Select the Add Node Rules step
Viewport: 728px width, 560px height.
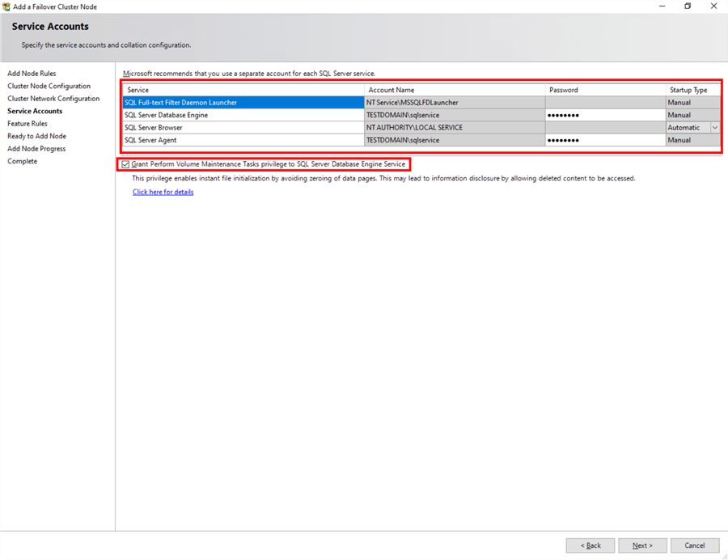pos(32,74)
